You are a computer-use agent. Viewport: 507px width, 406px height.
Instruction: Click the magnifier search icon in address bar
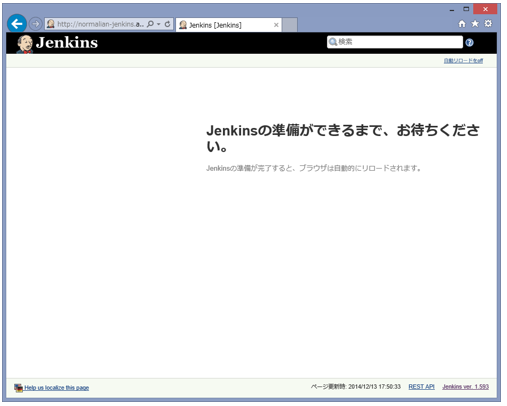(150, 24)
